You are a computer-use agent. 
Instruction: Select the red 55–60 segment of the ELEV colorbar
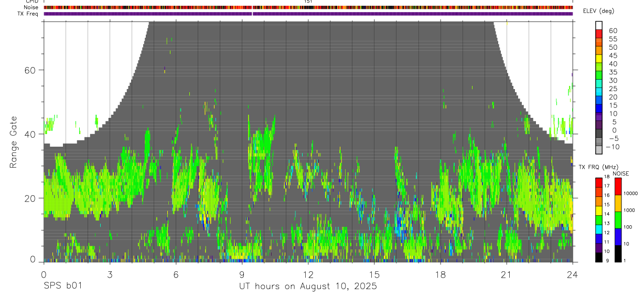tap(599, 34)
